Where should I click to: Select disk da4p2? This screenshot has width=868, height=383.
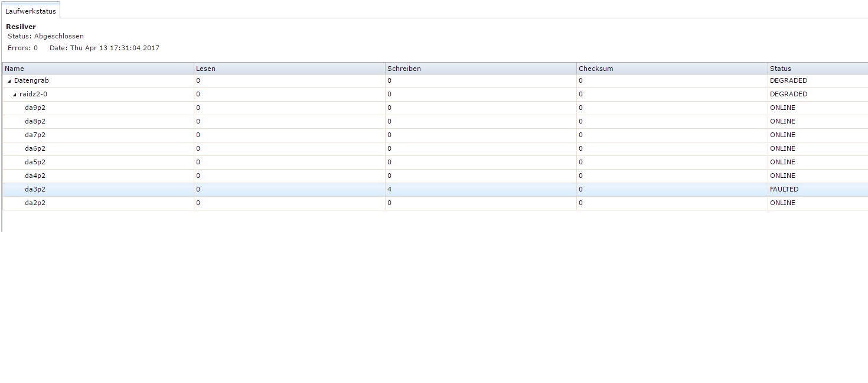pyautogui.click(x=35, y=176)
